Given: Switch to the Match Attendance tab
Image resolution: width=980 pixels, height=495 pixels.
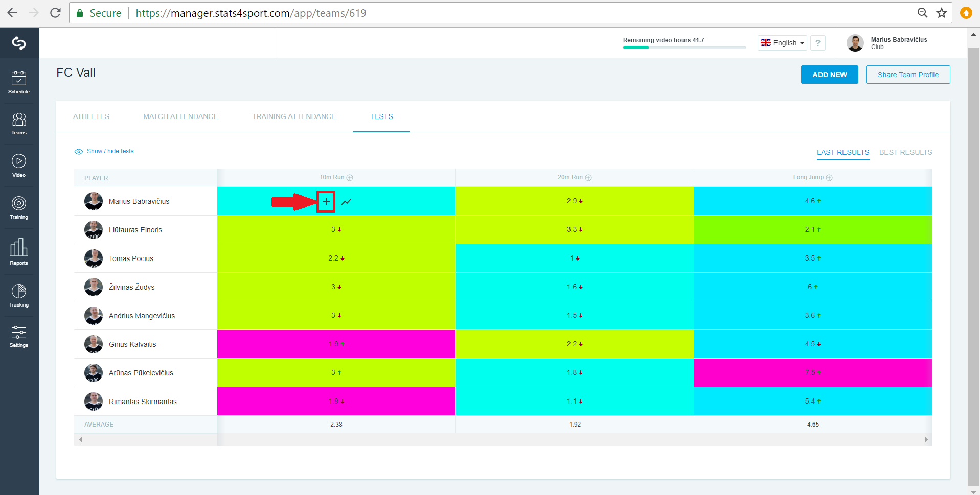Looking at the screenshot, I should [x=180, y=116].
